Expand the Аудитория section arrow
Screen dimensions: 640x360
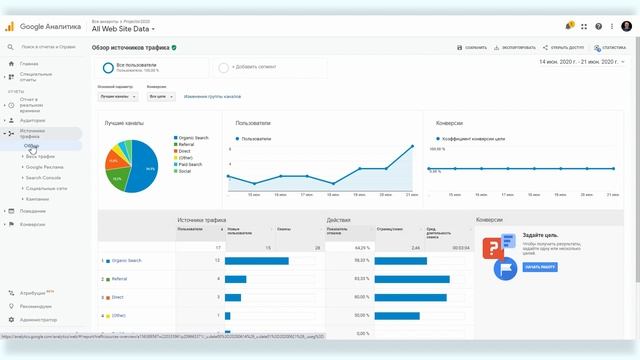click(4, 120)
